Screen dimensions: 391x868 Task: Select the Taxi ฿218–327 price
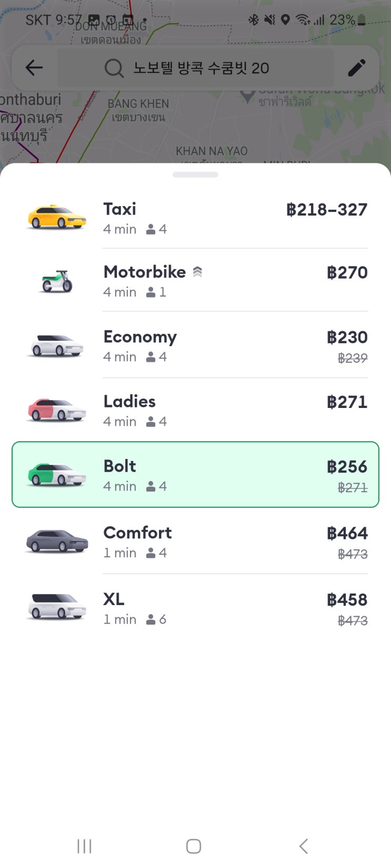327,210
